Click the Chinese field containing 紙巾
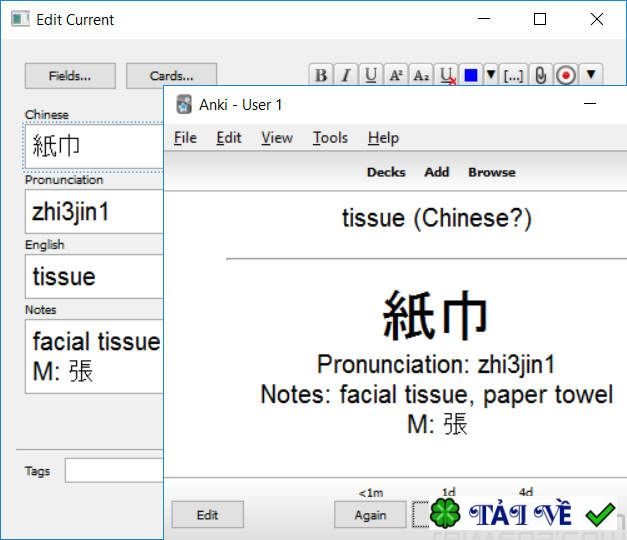This screenshot has width=627, height=540. click(x=94, y=146)
